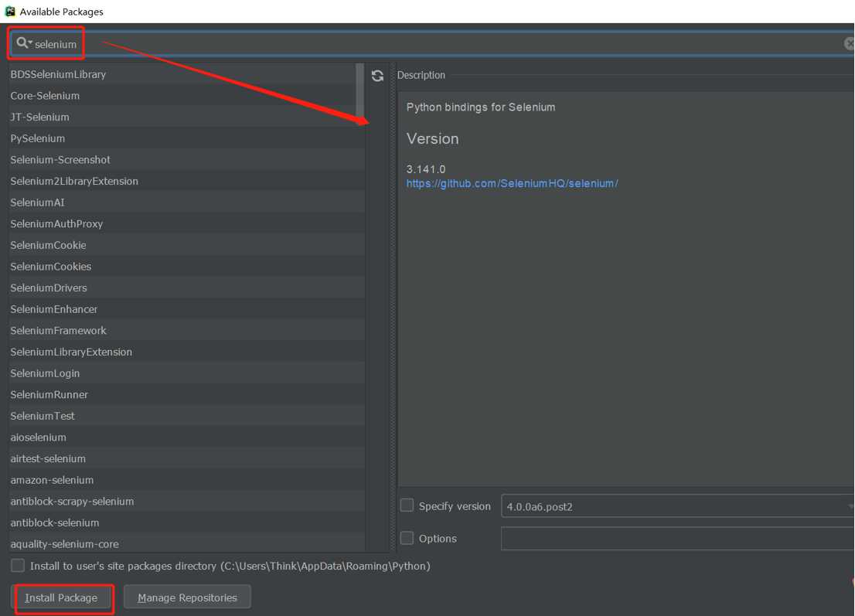Select SeleniumEnhancer package row

pos(186,309)
